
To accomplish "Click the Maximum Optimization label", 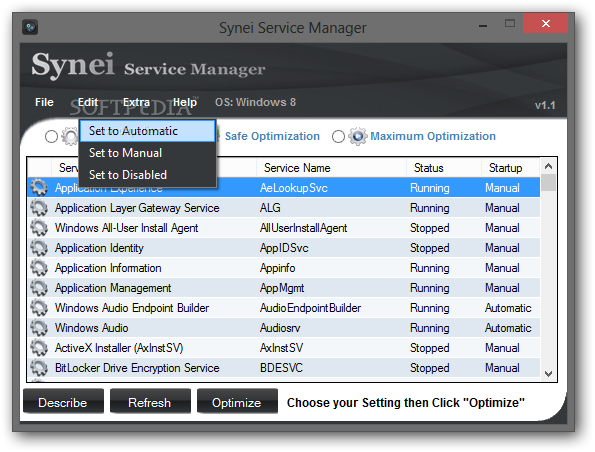I will pos(433,136).
